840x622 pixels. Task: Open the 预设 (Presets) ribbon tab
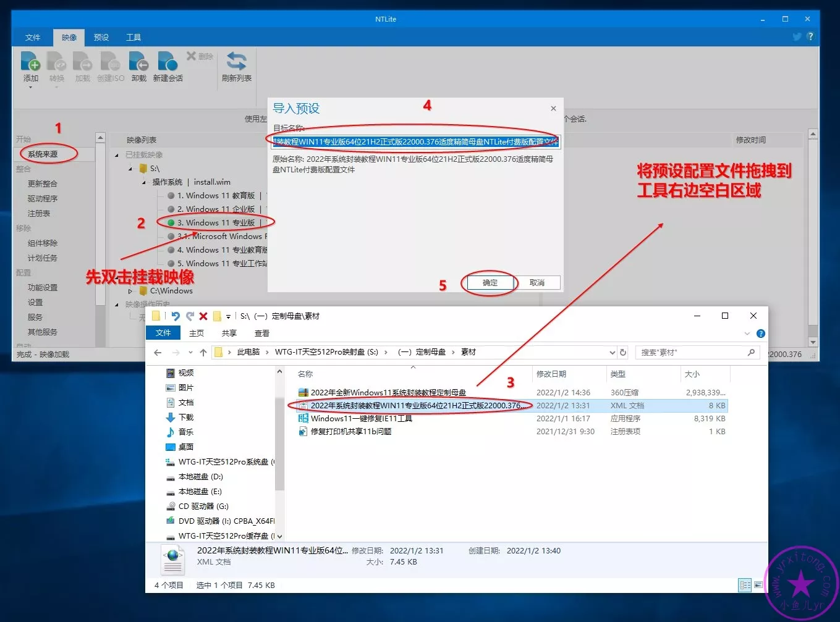point(101,38)
